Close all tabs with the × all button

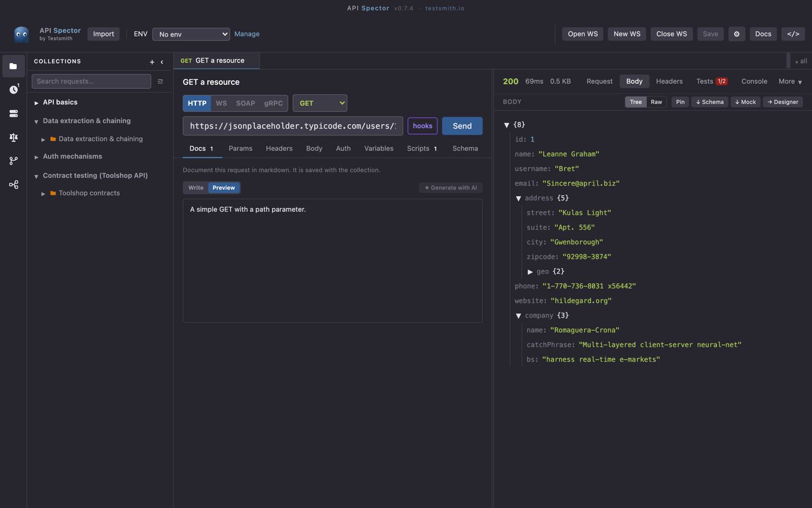pyautogui.click(x=801, y=61)
